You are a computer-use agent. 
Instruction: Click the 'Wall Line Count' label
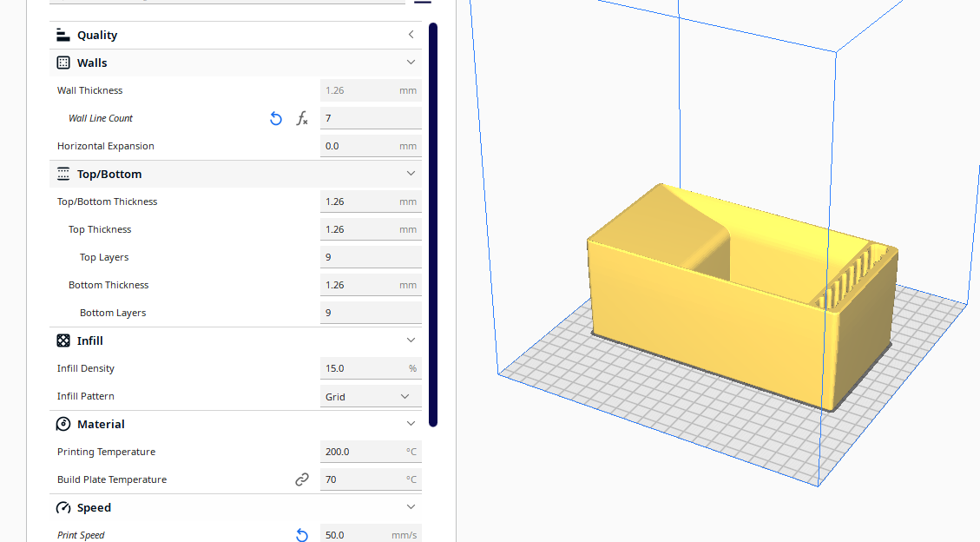(x=101, y=118)
